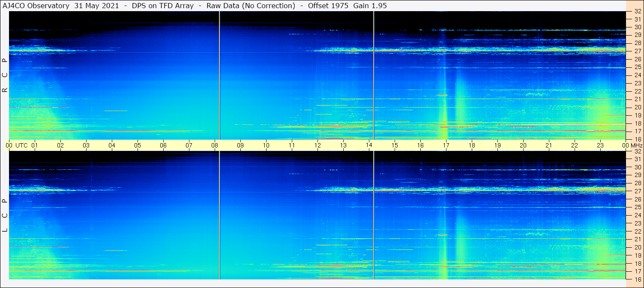Click the "AJ4CO Observatory" title text
Viewport: 644px width, 288px height.
coord(36,6)
